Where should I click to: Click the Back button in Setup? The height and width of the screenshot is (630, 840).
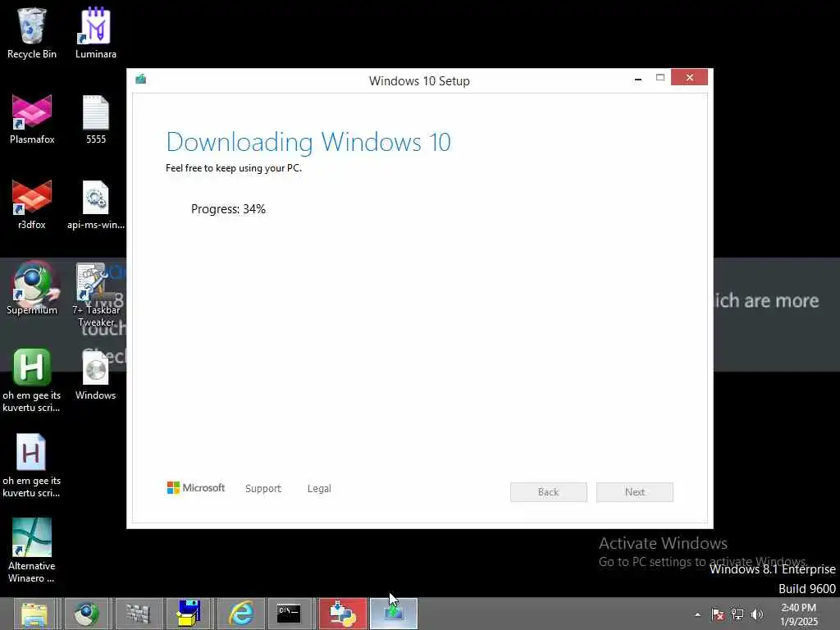point(549,492)
